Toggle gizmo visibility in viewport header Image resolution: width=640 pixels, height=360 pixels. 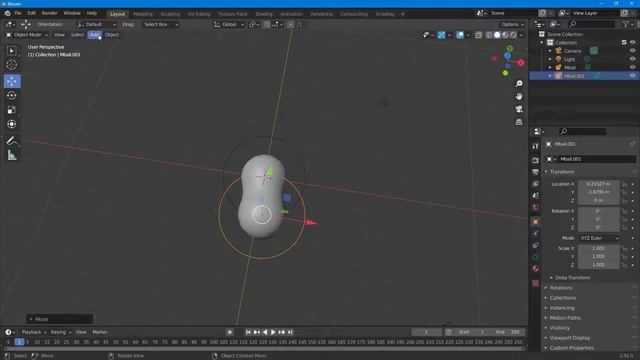tap(442, 35)
